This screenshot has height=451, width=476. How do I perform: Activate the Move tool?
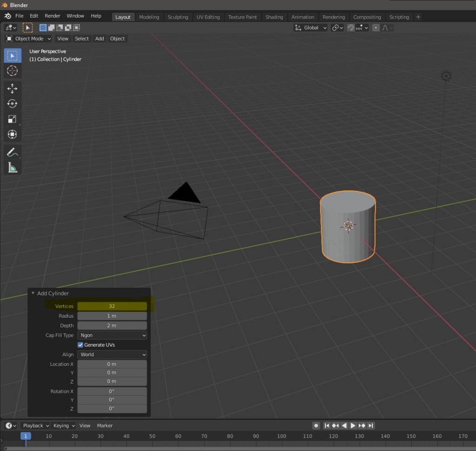pyautogui.click(x=13, y=88)
